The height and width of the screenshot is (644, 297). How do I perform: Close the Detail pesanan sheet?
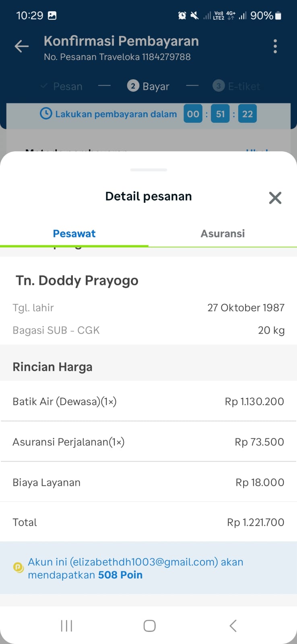point(275,198)
